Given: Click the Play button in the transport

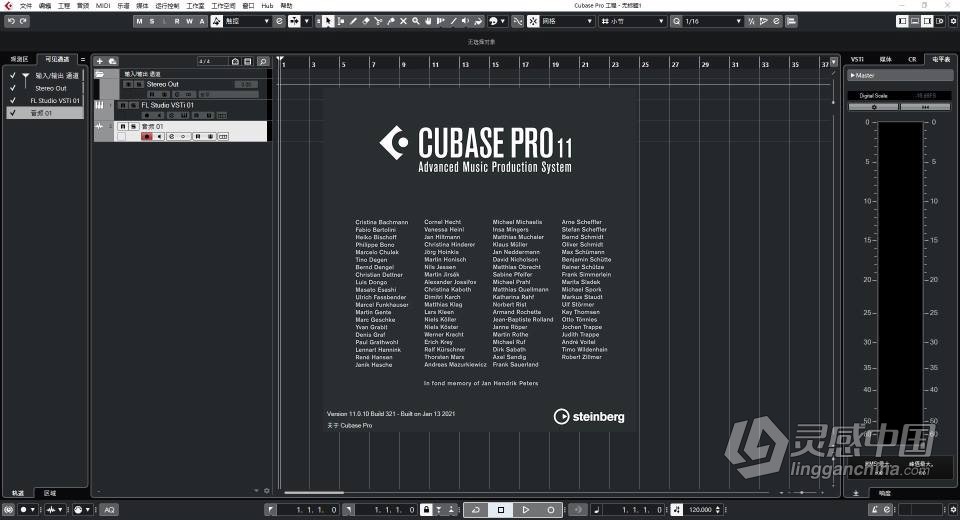Looking at the screenshot, I should [525, 510].
